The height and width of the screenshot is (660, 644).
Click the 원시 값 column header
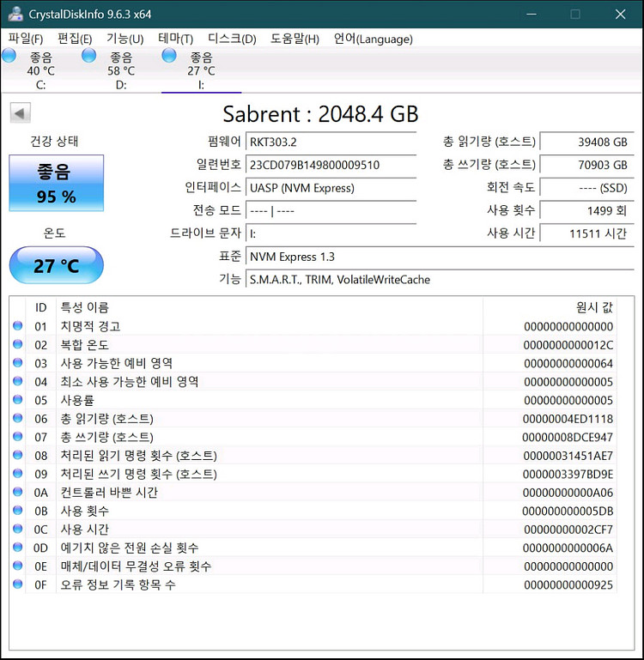592,307
